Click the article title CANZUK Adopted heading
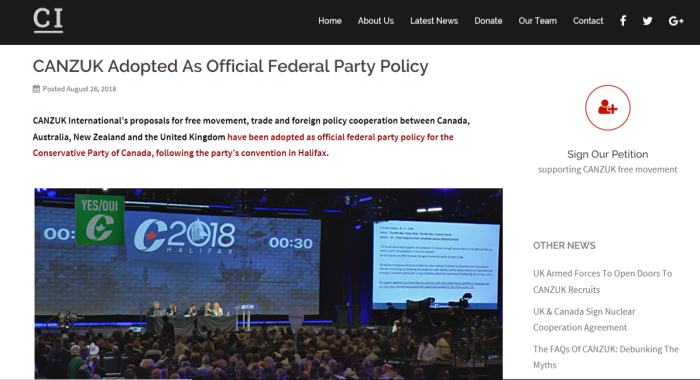 click(230, 66)
